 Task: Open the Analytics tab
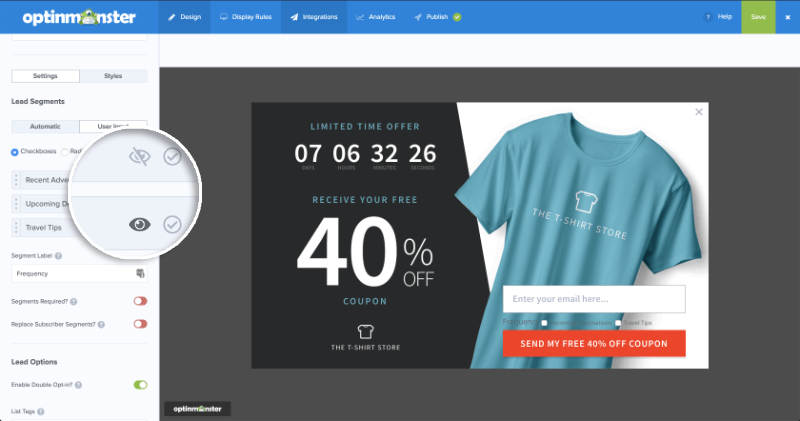pos(376,17)
